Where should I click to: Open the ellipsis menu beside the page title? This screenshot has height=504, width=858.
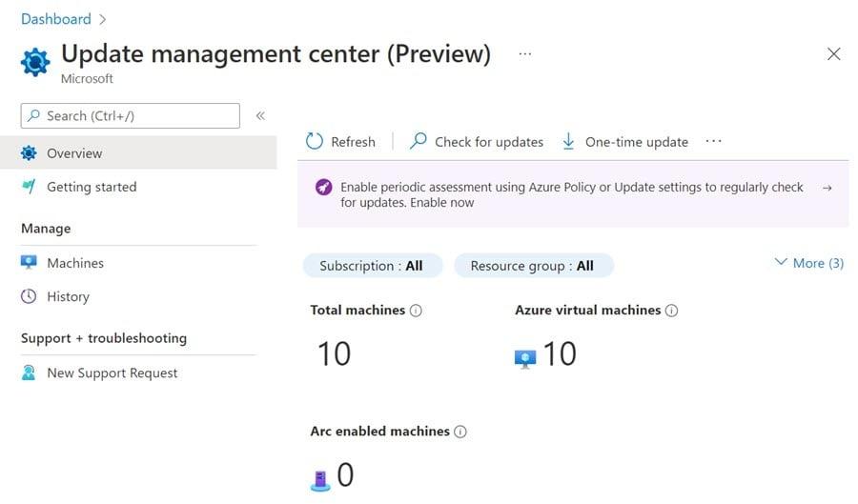coord(524,54)
